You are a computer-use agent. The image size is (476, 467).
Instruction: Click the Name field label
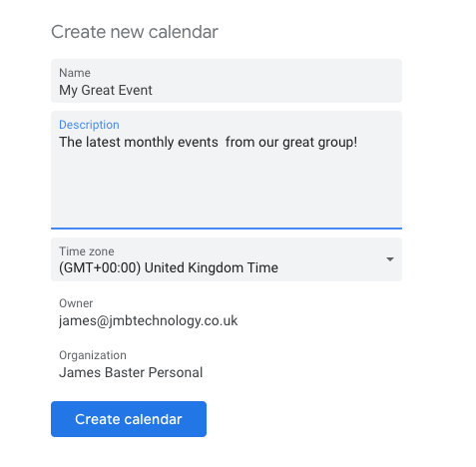pos(75,73)
